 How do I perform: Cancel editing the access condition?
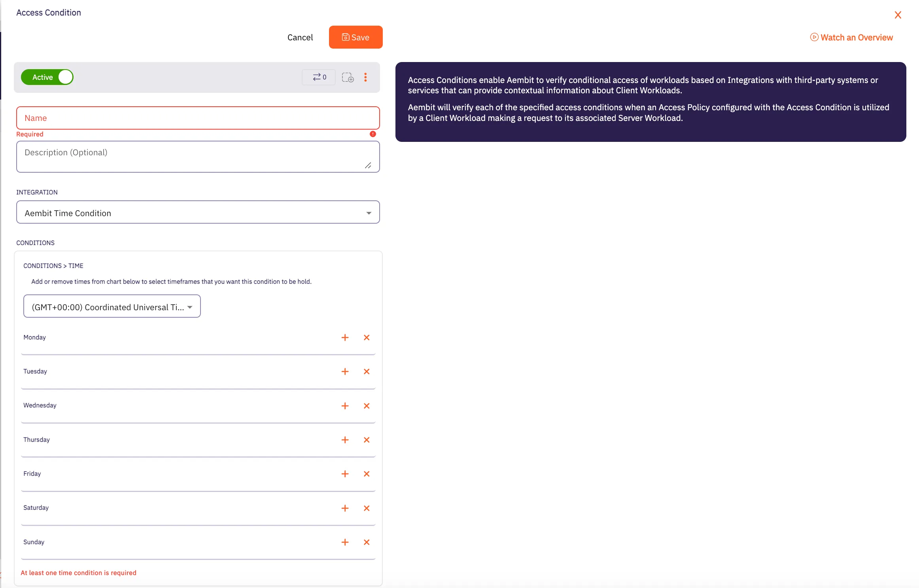(x=300, y=37)
